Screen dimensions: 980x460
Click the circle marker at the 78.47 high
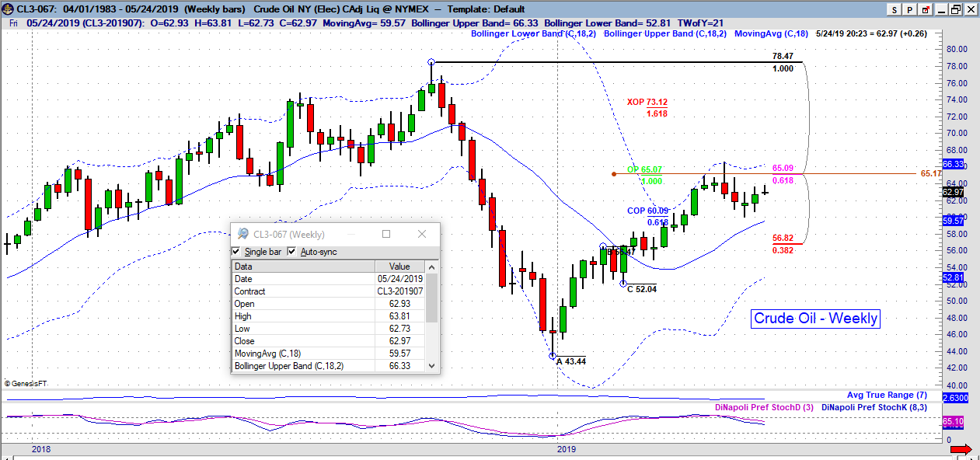(x=431, y=61)
